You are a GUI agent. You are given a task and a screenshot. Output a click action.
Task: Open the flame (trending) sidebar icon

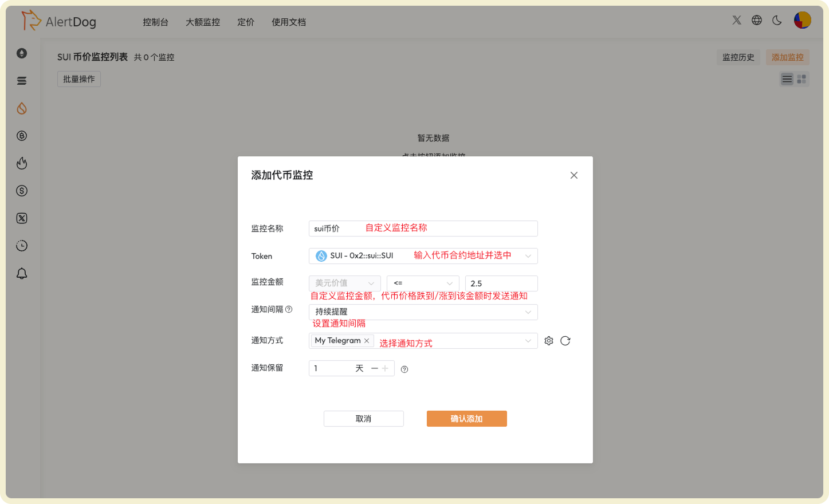22,163
